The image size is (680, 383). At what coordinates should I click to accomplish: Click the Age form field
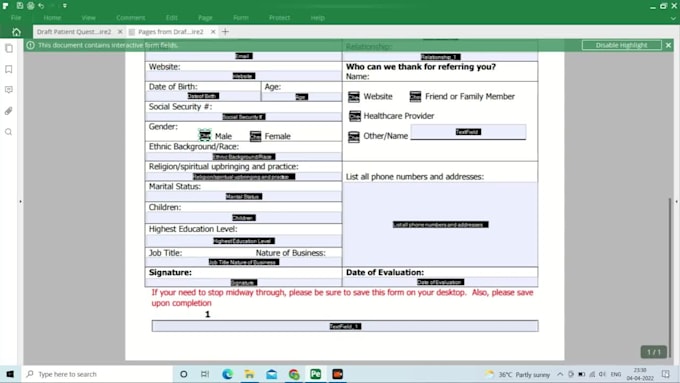pos(301,96)
